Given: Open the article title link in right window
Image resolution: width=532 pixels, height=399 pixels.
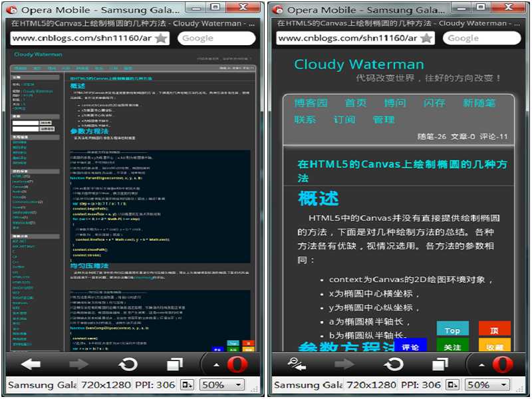Looking at the screenshot, I should (x=402, y=171).
